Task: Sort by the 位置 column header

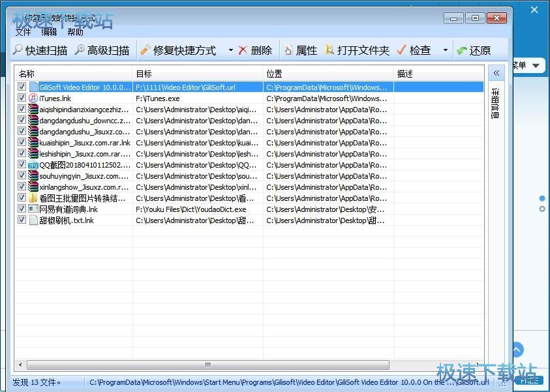Action: (x=328, y=74)
